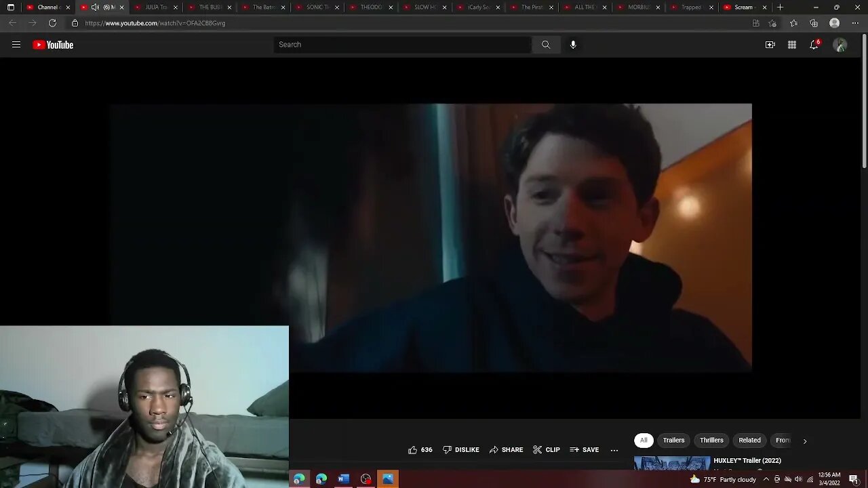Open the screen recorder taskbar icon
This screenshot has height=488, width=868.
pos(366,479)
